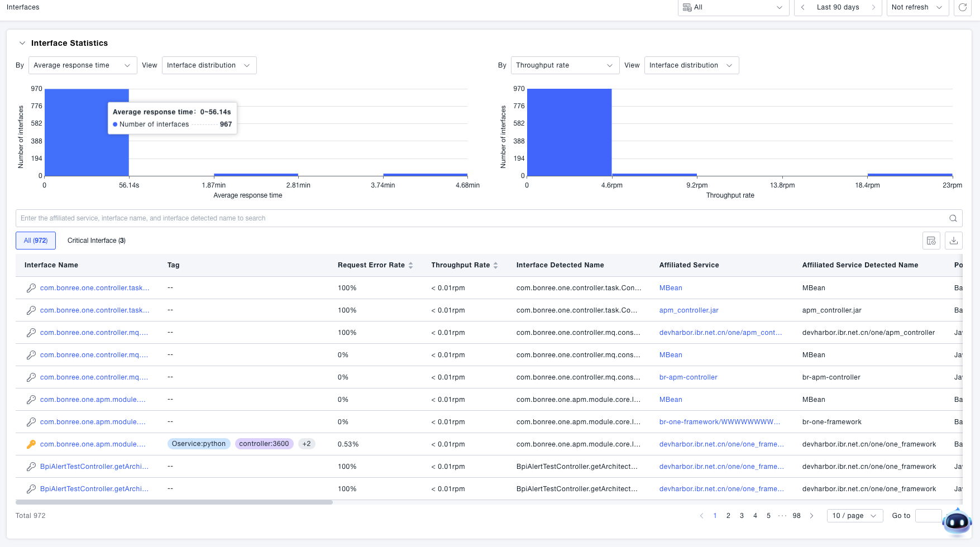Sort by Request Error Rate column

pyautogui.click(x=410, y=266)
